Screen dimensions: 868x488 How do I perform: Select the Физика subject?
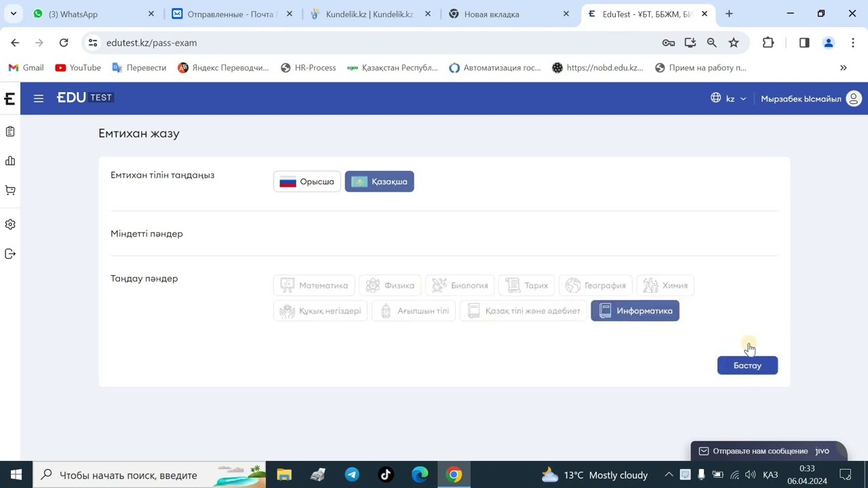[390, 285]
